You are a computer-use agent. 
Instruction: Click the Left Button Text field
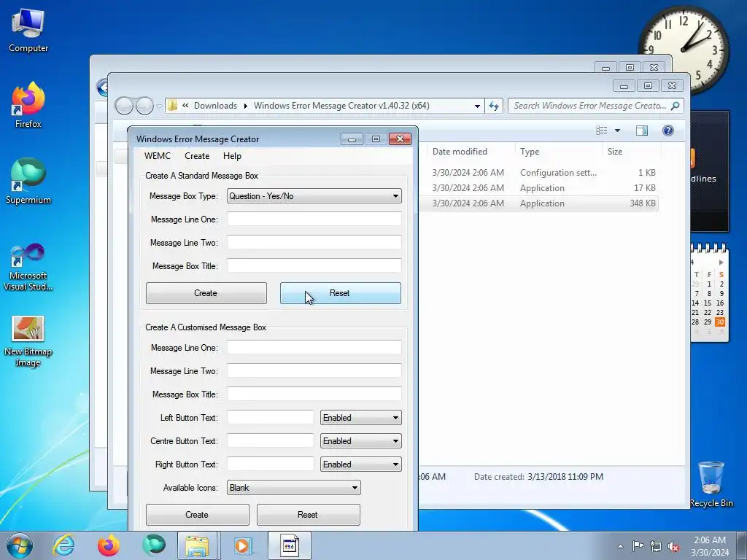pyautogui.click(x=270, y=418)
